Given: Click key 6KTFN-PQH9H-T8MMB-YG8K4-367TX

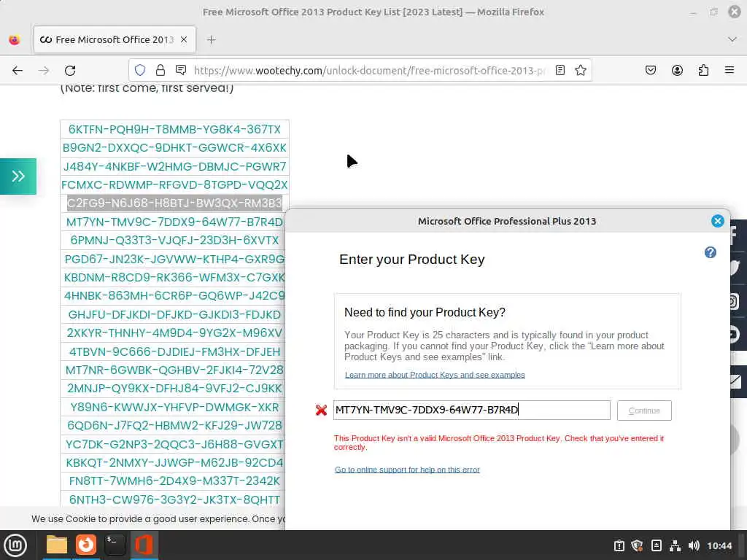Looking at the screenshot, I should (x=174, y=130).
